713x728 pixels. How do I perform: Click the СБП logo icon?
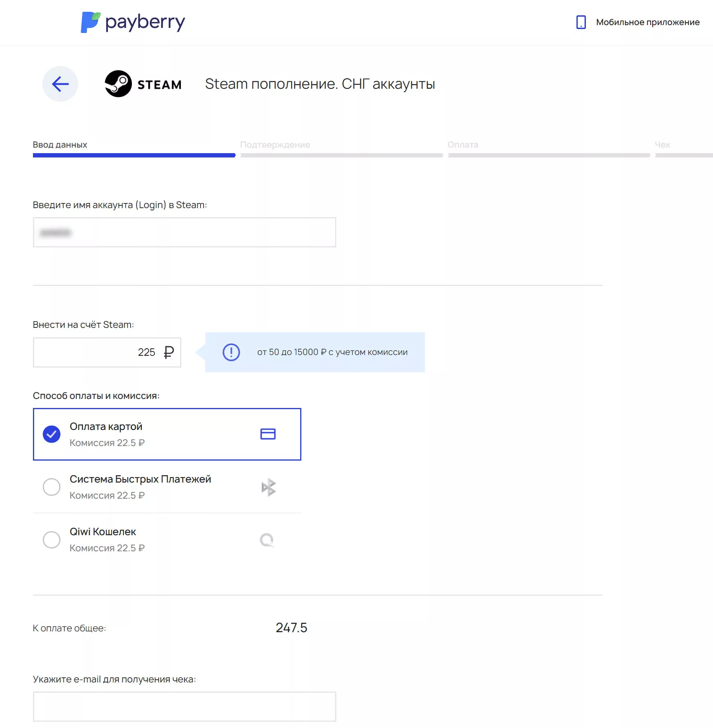269,487
